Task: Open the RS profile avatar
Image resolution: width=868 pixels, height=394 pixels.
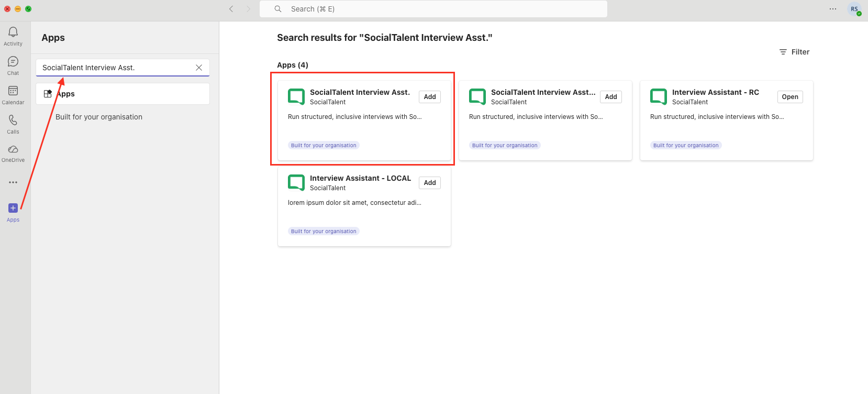Action: (x=854, y=9)
